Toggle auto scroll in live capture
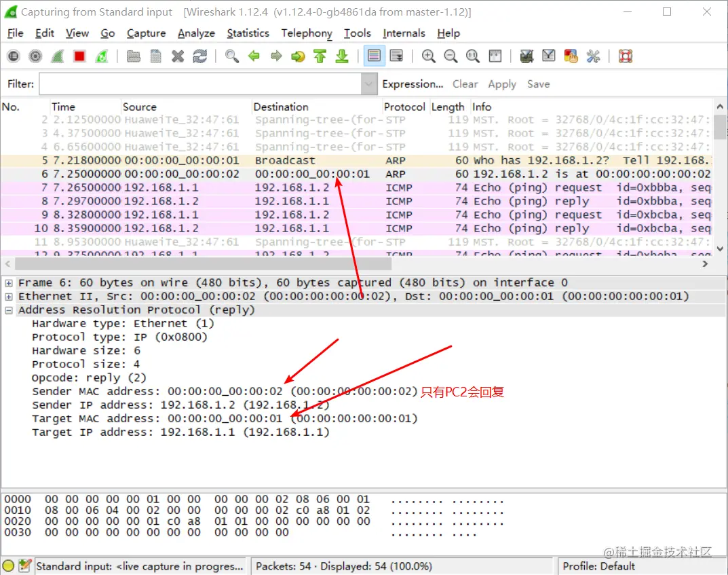Image resolution: width=728 pixels, height=575 pixels. coord(396,56)
